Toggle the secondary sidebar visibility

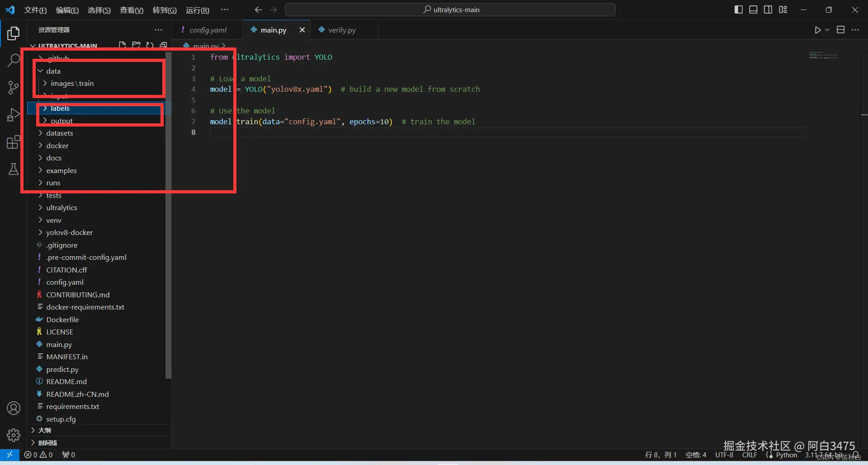click(768, 9)
